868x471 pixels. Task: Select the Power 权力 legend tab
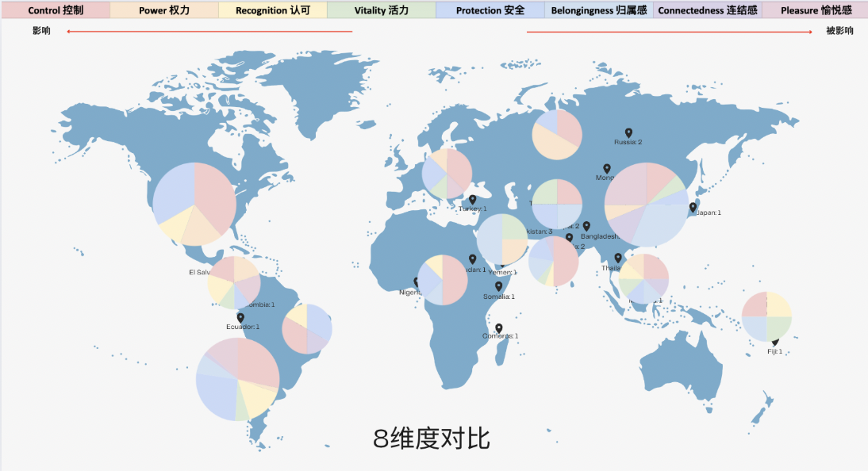click(x=164, y=10)
